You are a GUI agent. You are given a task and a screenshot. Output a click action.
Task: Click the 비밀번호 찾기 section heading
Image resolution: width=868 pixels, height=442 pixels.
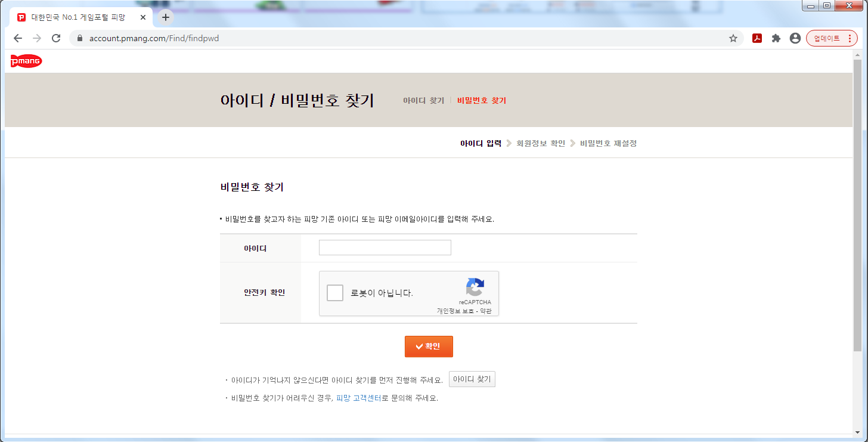pyautogui.click(x=252, y=187)
